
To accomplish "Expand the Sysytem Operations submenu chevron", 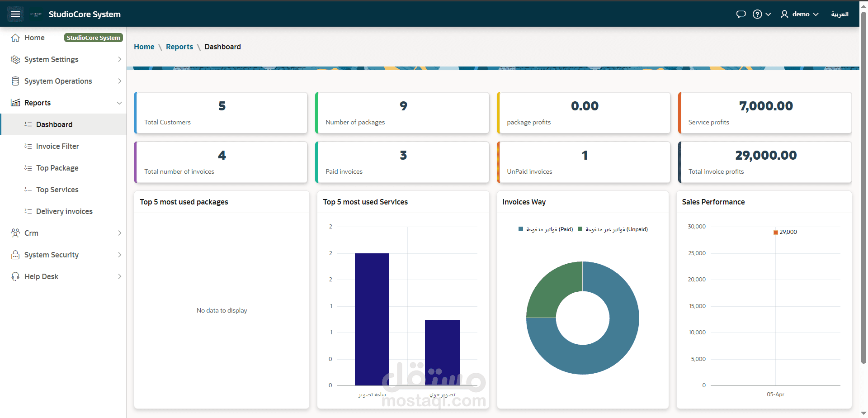I will point(119,81).
